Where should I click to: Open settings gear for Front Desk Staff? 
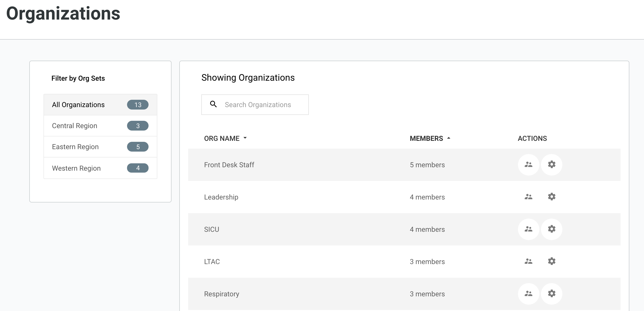[x=551, y=165]
